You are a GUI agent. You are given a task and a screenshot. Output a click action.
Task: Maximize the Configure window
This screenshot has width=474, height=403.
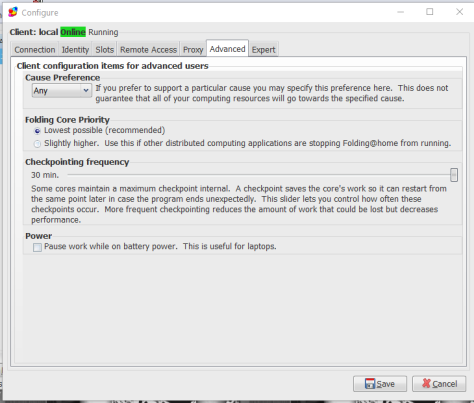click(430, 12)
